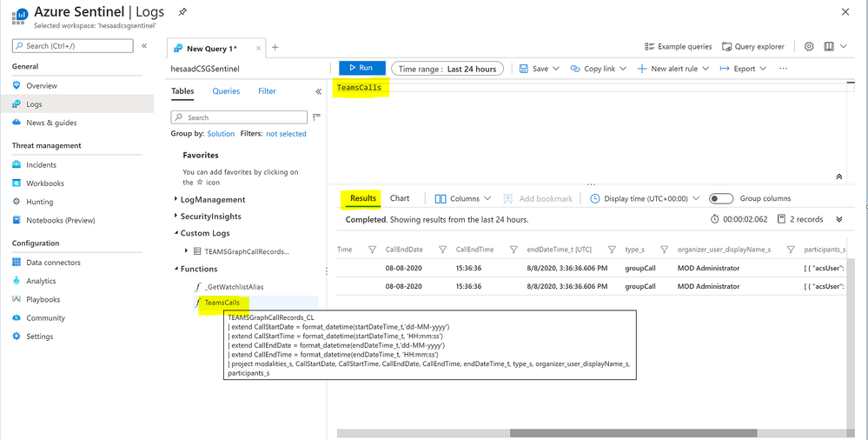Open Example queries
Viewport: 868px width, 440px height.
[x=678, y=47]
